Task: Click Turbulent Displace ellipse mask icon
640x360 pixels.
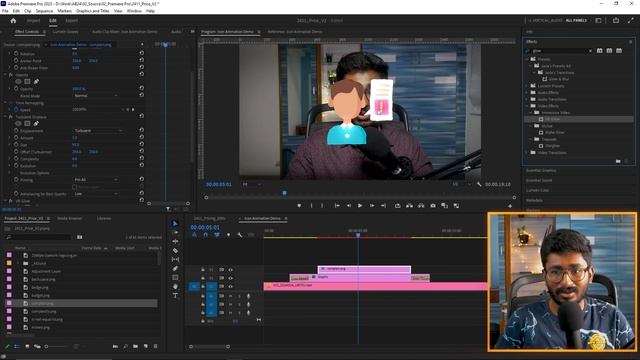Action: click(x=18, y=123)
